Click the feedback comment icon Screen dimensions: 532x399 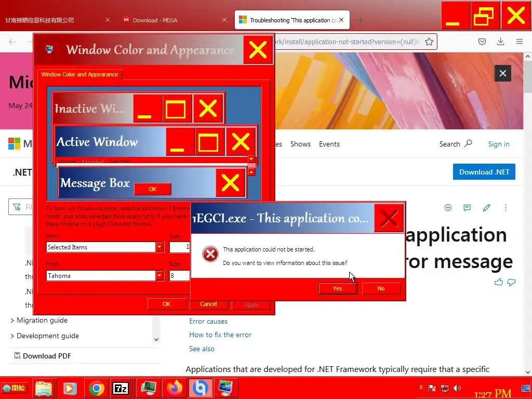pyautogui.click(x=467, y=208)
